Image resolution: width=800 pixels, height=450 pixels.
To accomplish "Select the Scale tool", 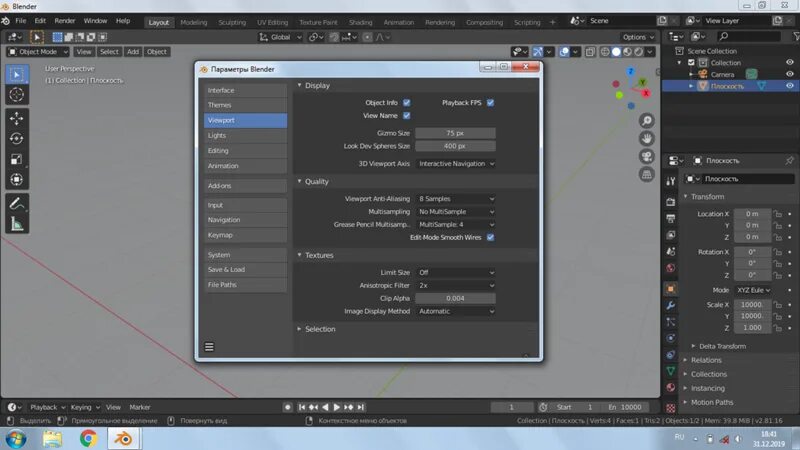I will click(16, 159).
